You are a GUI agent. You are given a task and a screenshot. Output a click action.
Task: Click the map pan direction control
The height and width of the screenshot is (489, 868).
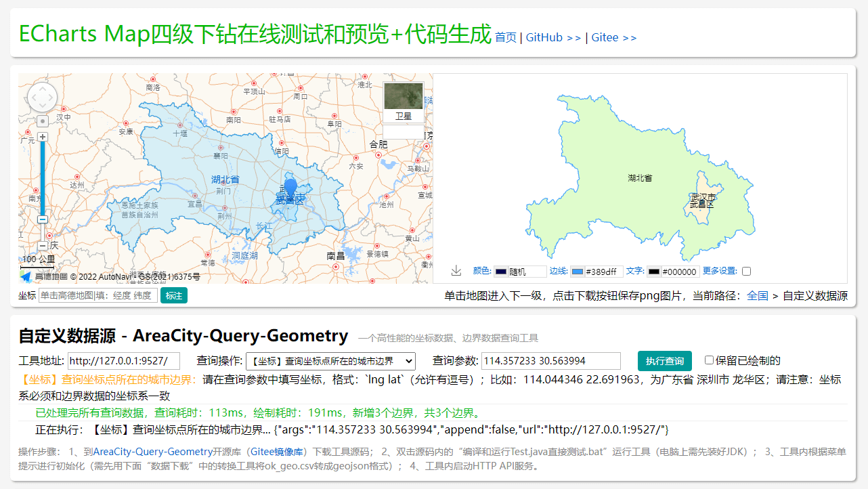(42, 98)
